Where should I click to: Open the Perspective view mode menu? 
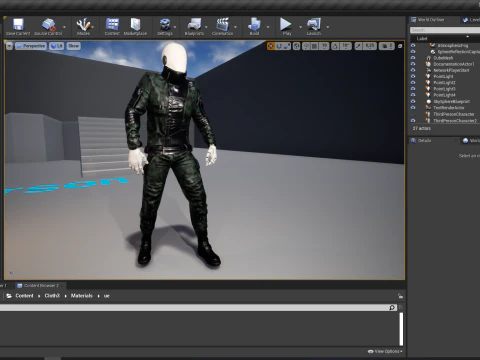[30, 46]
